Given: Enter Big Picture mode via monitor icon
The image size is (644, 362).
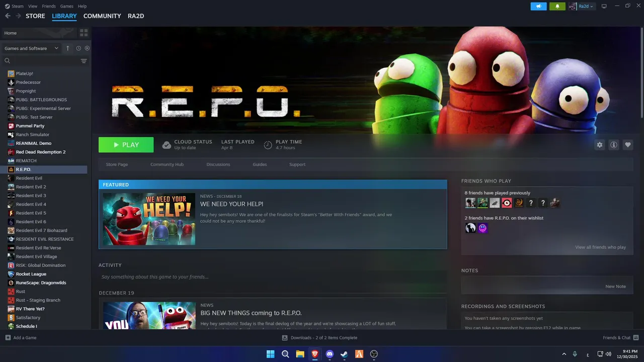Looking at the screenshot, I should 604,6.
